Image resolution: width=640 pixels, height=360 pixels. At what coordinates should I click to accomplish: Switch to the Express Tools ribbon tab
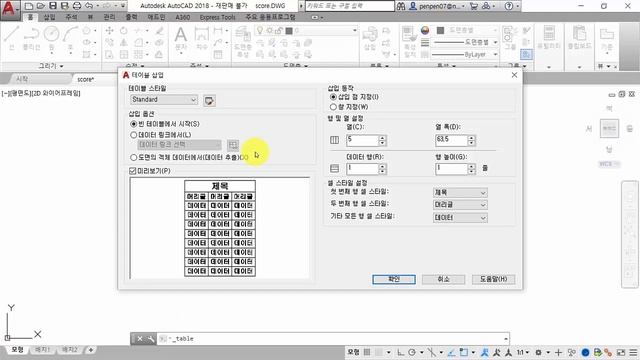218,17
